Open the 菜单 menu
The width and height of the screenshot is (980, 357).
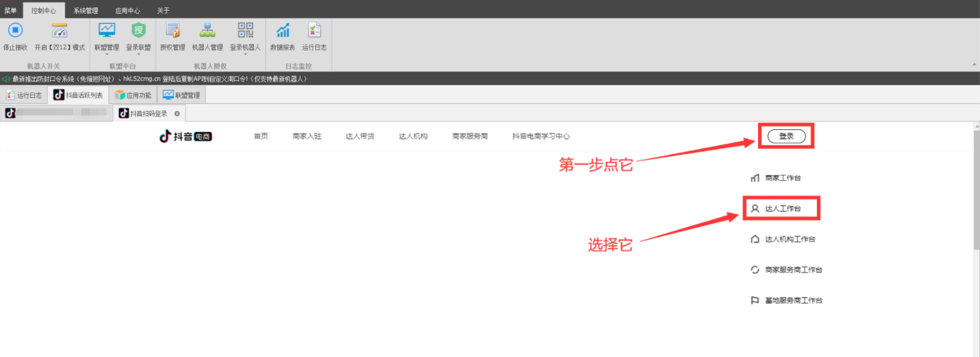click(x=11, y=11)
